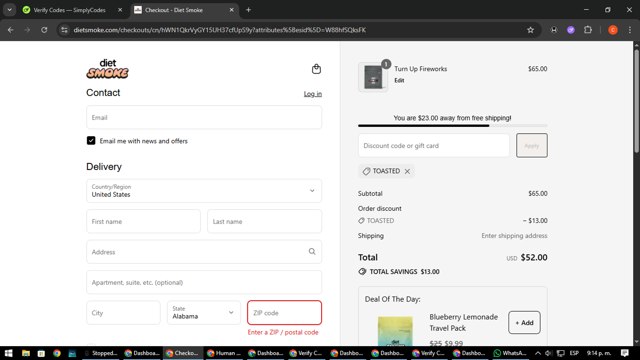Open a new browser tab
The width and height of the screenshot is (640, 360).
pyautogui.click(x=248, y=10)
